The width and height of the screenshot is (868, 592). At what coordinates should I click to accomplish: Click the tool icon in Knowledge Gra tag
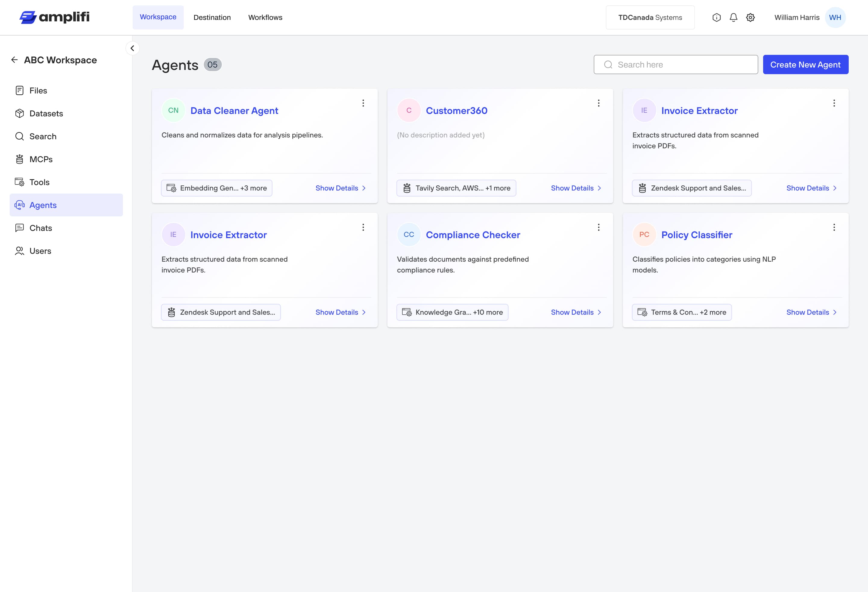click(x=407, y=312)
